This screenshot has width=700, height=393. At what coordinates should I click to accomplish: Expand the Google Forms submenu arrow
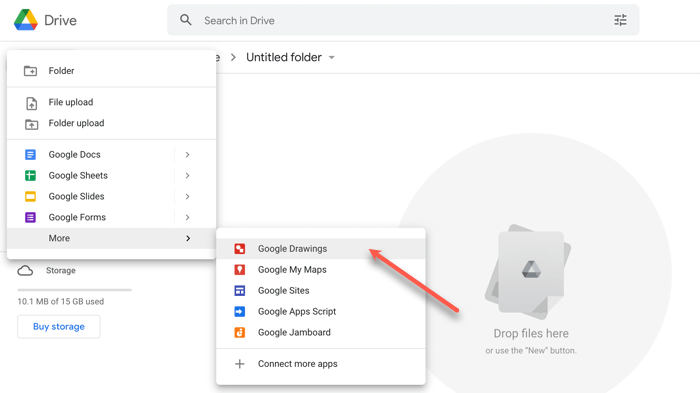point(188,217)
